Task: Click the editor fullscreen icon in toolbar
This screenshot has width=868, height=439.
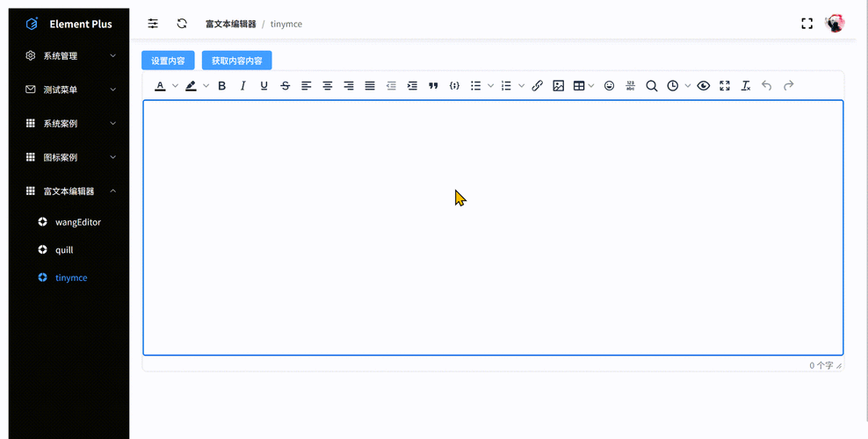Action: (725, 86)
